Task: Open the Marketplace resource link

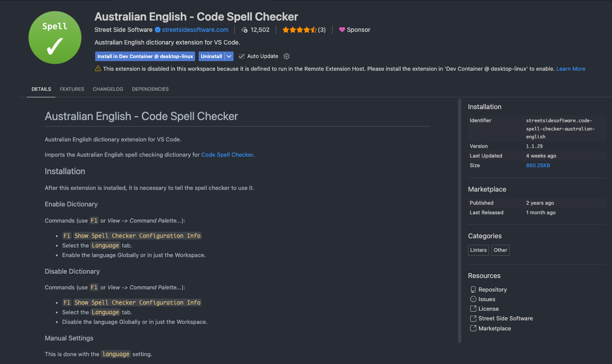Action: pyautogui.click(x=495, y=328)
